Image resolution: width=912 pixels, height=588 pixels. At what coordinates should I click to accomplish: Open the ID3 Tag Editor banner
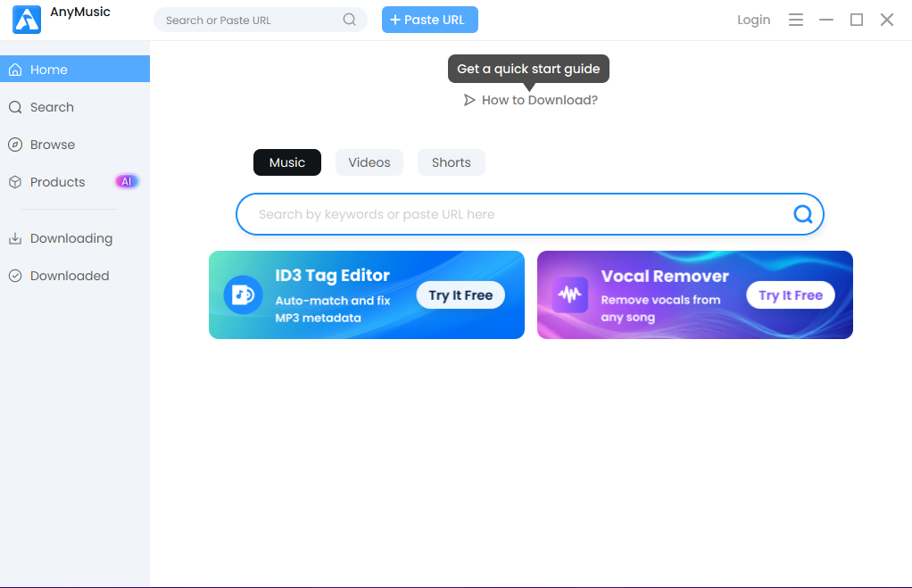367,294
